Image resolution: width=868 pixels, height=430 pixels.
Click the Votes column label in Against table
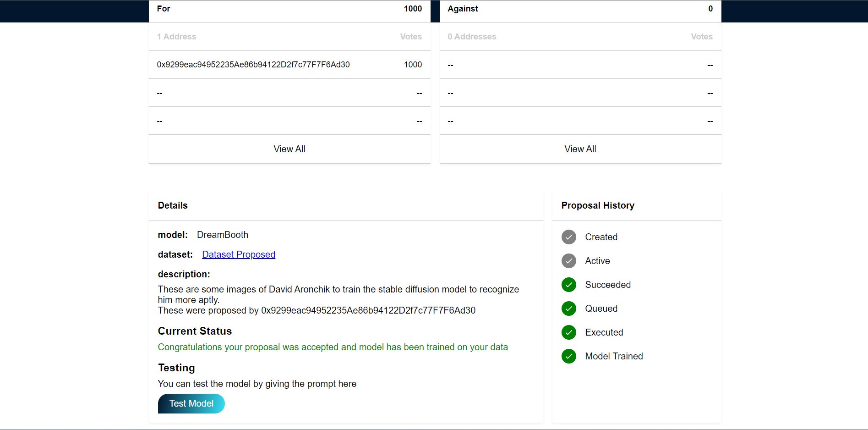coord(702,37)
